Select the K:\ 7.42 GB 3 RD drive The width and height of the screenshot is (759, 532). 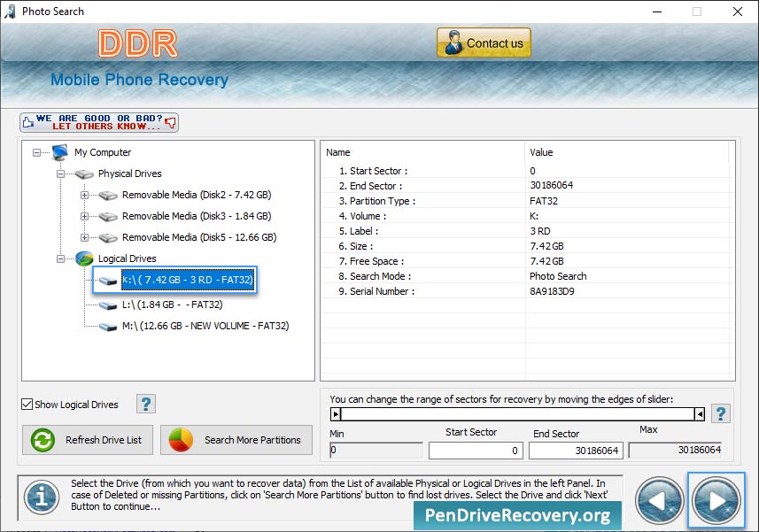[188, 280]
